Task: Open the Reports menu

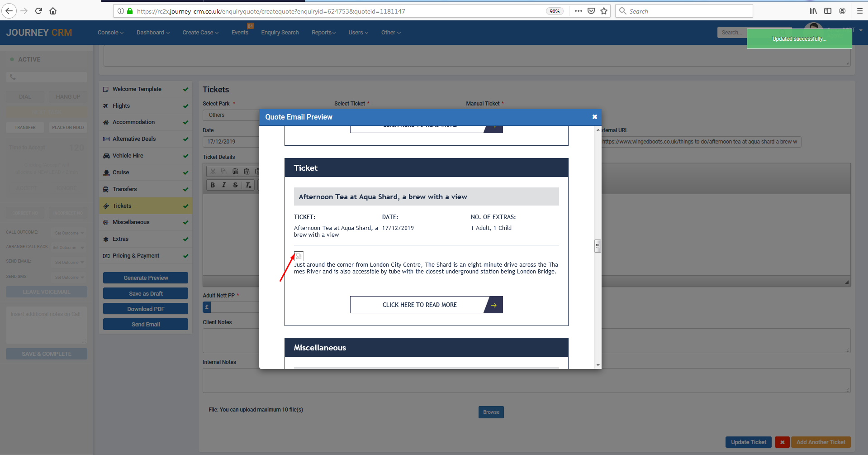Action: point(323,33)
